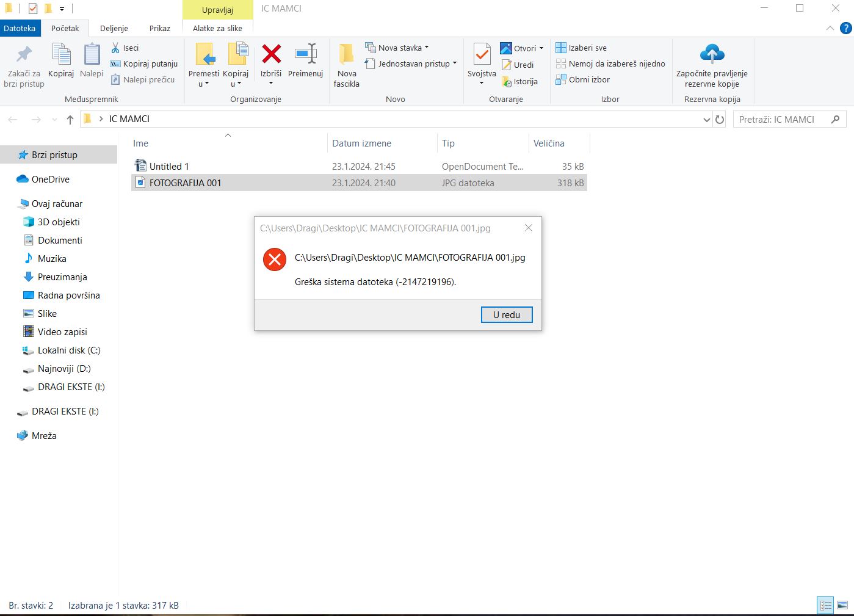
Task: Open the address bar history dropdown
Action: point(707,120)
